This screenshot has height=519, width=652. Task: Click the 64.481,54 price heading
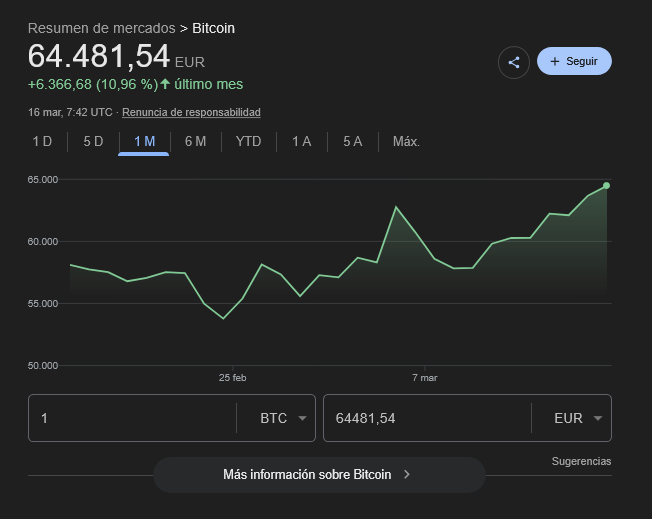click(x=99, y=56)
